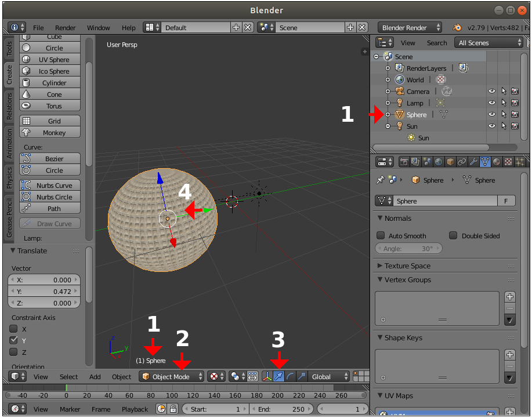532x418 pixels.
Task: Open the Material properties tab icon
Action: tap(497, 162)
